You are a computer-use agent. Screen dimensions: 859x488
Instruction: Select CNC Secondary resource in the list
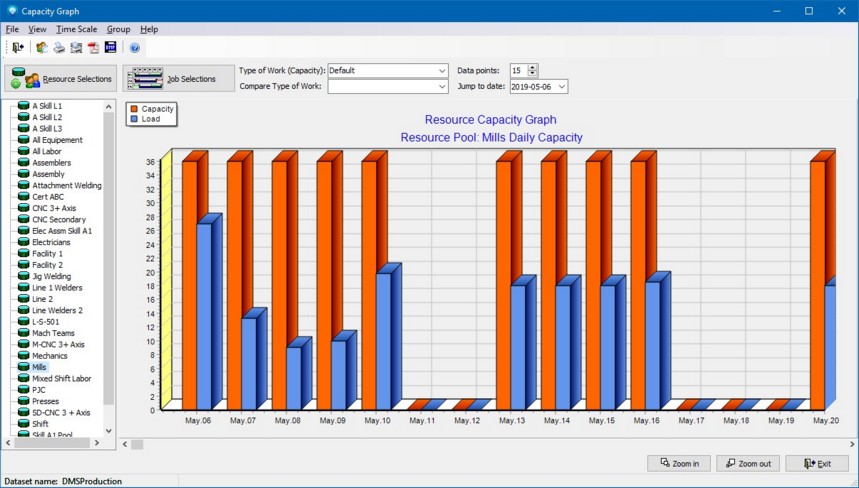click(x=58, y=219)
